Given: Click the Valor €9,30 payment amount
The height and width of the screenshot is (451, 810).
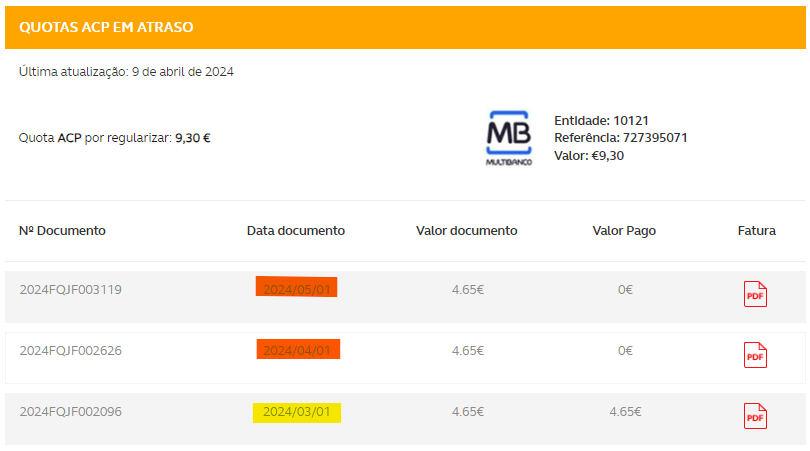Looking at the screenshot, I should [588, 155].
